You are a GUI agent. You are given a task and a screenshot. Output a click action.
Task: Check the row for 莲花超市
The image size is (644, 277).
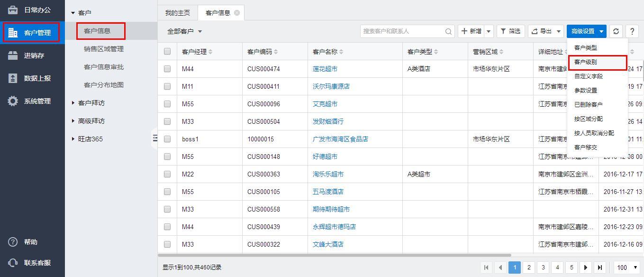167,69
